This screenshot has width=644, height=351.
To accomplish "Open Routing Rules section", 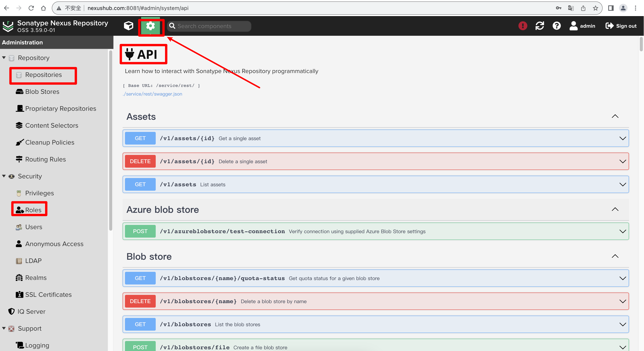I will [41, 159].
